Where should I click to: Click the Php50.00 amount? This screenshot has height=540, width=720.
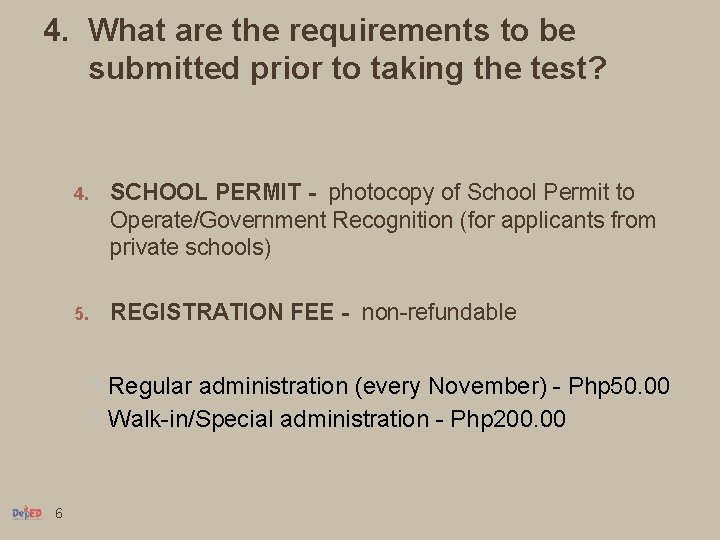618,386
